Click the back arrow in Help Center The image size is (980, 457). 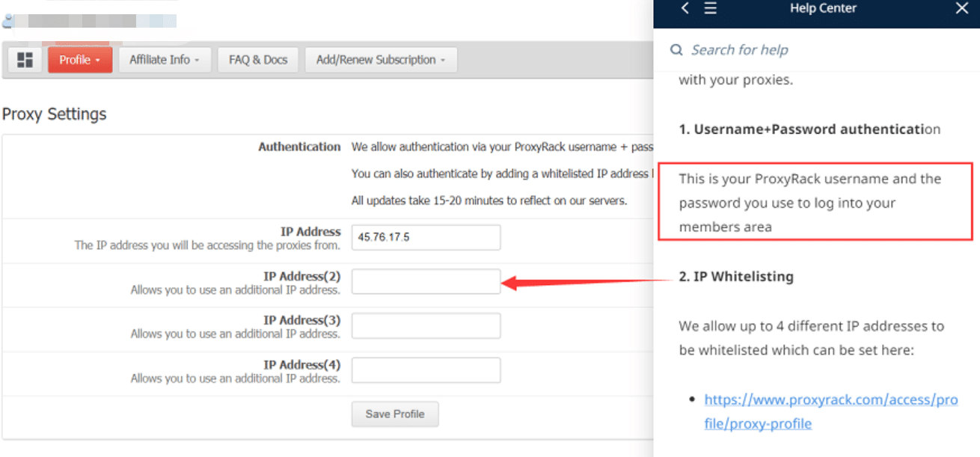click(685, 9)
